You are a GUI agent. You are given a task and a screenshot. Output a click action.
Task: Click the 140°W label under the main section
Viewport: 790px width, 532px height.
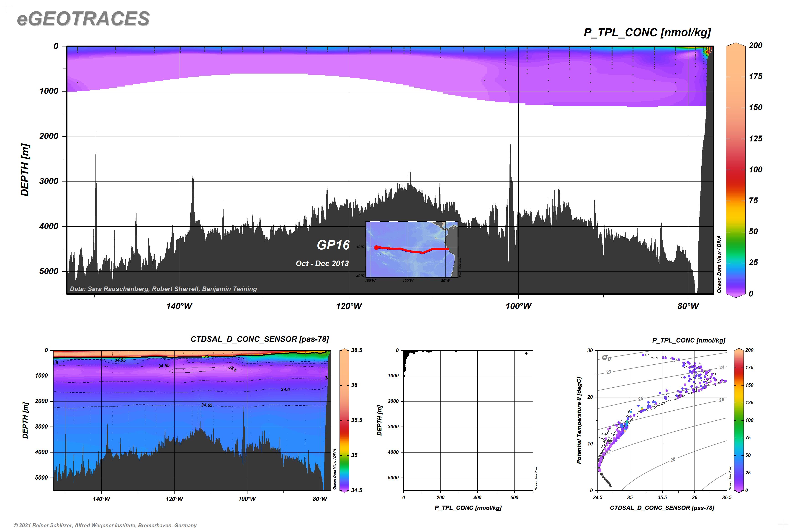point(179,306)
